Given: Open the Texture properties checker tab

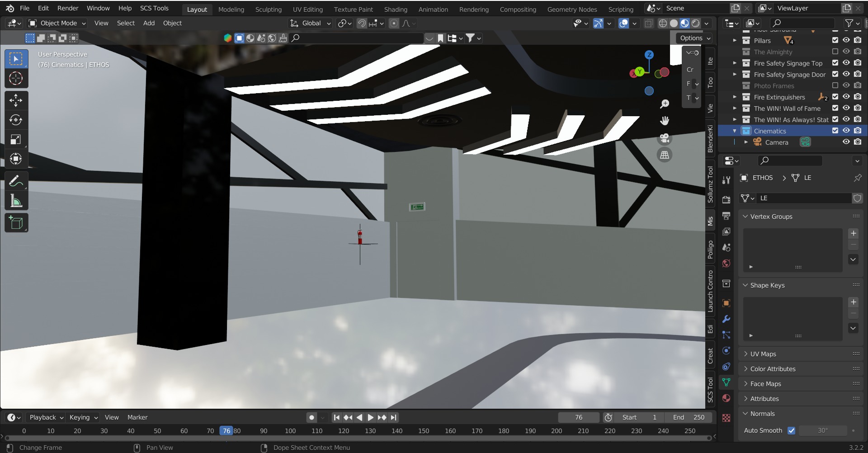Looking at the screenshot, I should pos(726,418).
